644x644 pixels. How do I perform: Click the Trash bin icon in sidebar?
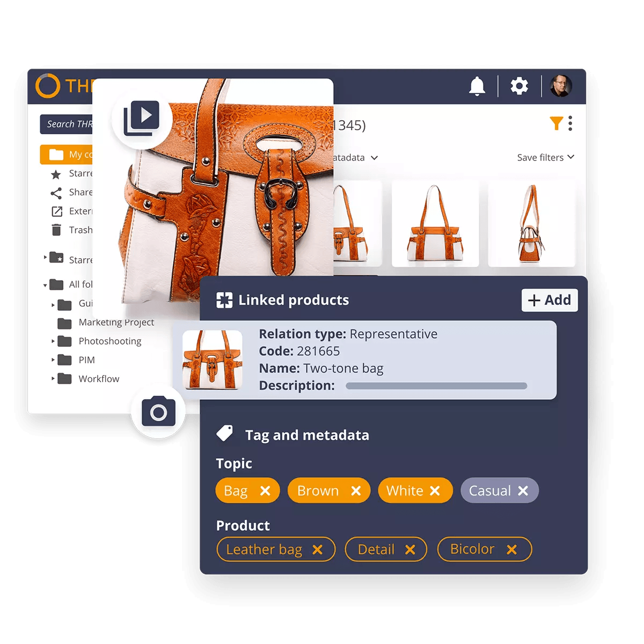point(56,230)
